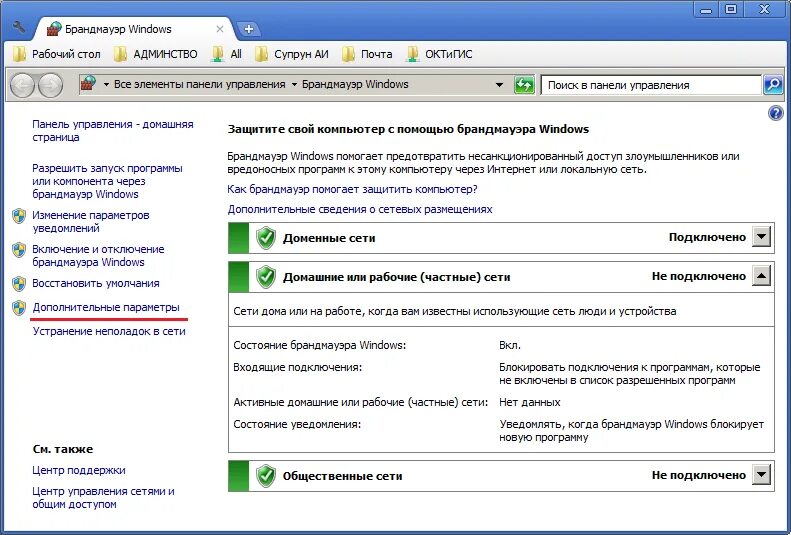Click the green shield next to Доменные сети
This screenshot has width=791, height=535.
pos(266,238)
